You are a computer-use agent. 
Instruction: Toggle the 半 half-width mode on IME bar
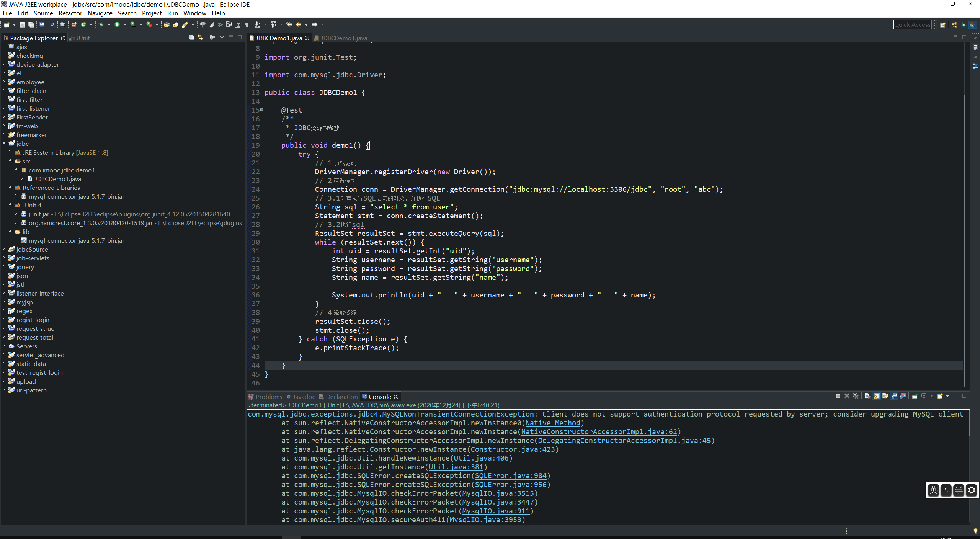click(959, 490)
